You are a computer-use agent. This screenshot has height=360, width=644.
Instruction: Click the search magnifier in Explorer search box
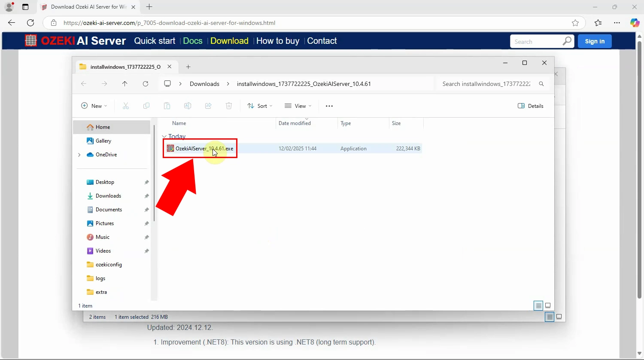(541, 84)
